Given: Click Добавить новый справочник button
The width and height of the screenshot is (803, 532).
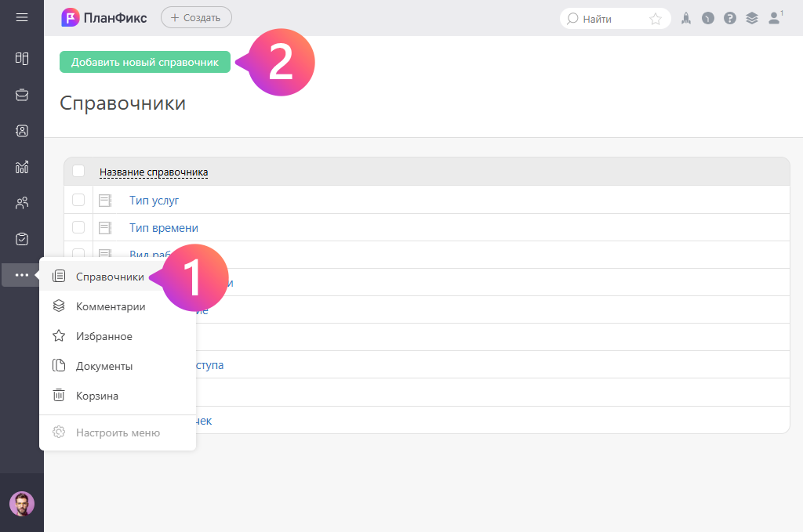Looking at the screenshot, I should (145, 62).
